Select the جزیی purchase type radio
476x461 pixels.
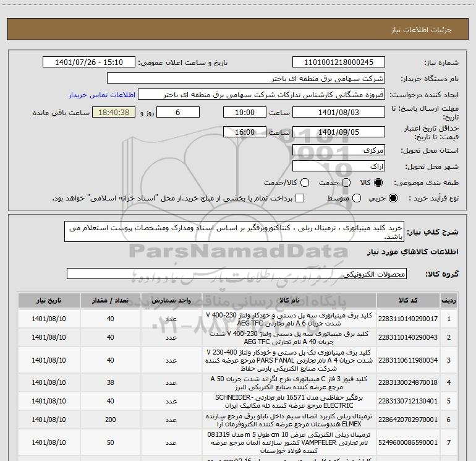tap(393, 198)
